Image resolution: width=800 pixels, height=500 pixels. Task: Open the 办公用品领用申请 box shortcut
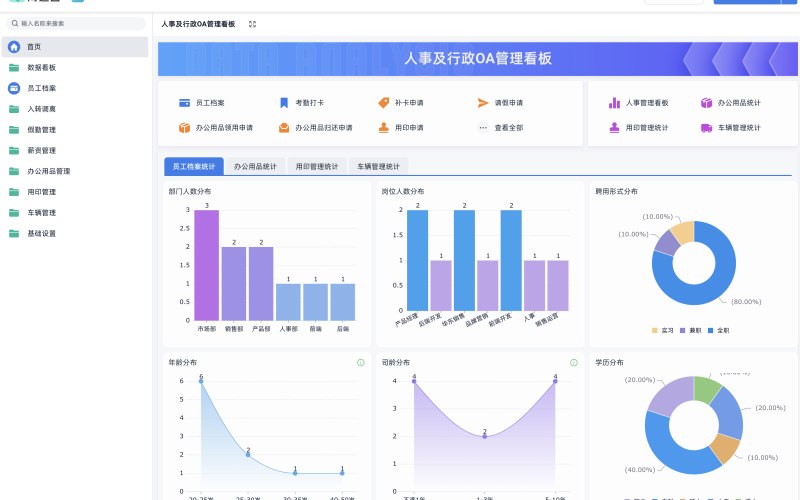(x=184, y=128)
